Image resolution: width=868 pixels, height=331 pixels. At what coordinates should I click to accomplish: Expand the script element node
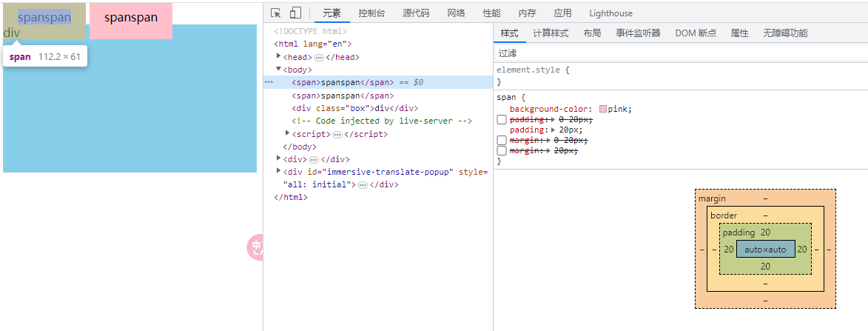288,133
